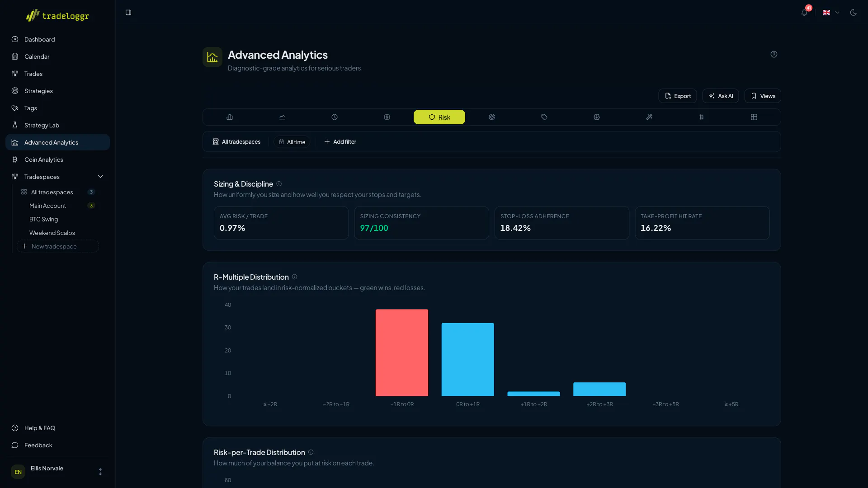
Task: Select the table grid tab
Action: (x=754, y=117)
